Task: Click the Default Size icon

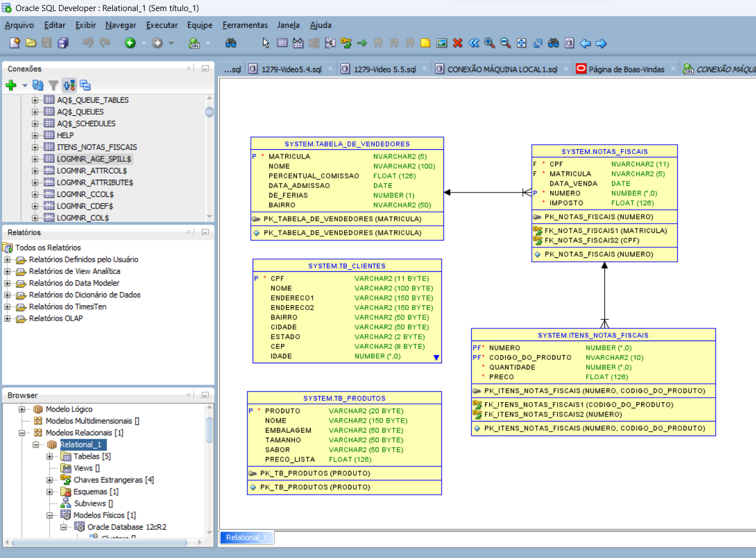Action: (x=537, y=43)
